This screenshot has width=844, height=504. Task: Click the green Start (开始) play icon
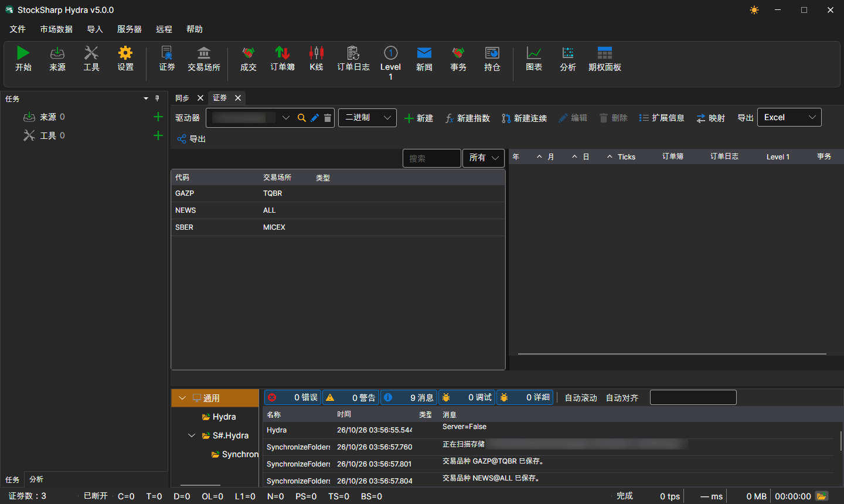tap(23, 53)
